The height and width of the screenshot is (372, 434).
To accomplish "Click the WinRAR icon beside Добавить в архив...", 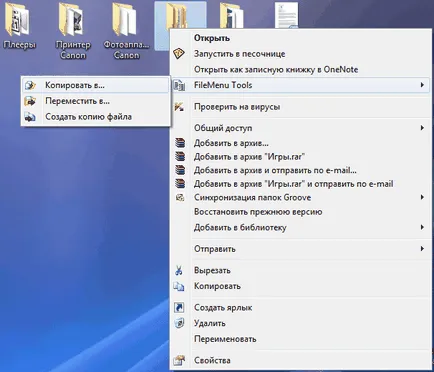I will (180, 143).
